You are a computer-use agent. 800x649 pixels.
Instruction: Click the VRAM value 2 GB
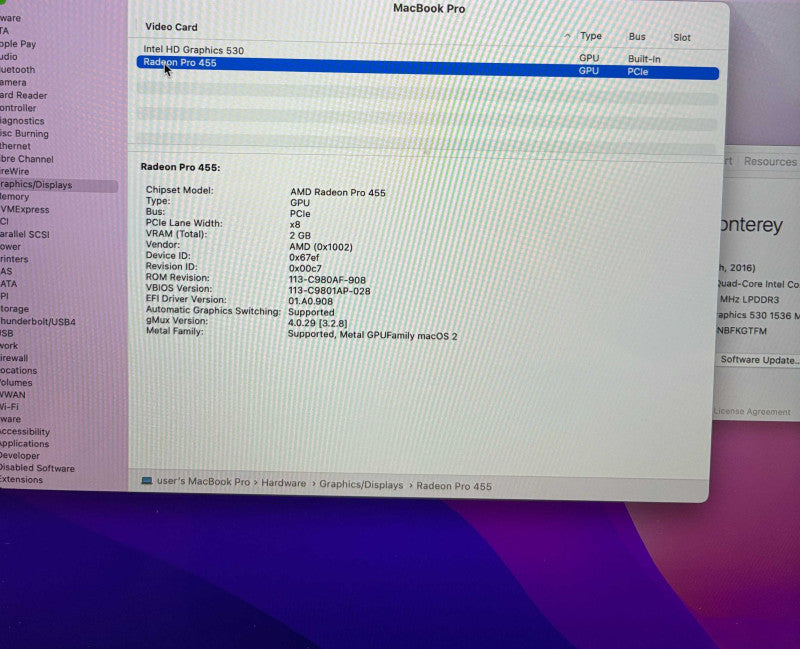pos(300,236)
